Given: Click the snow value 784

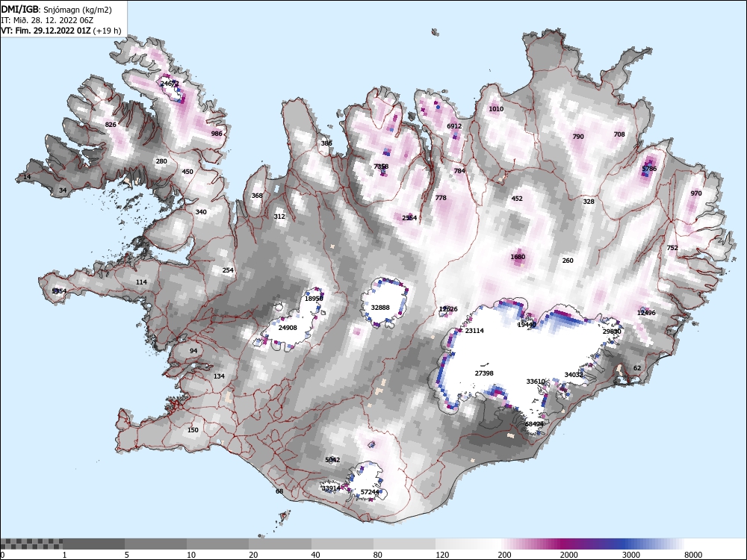Looking at the screenshot, I should pyautogui.click(x=459, y=171).
